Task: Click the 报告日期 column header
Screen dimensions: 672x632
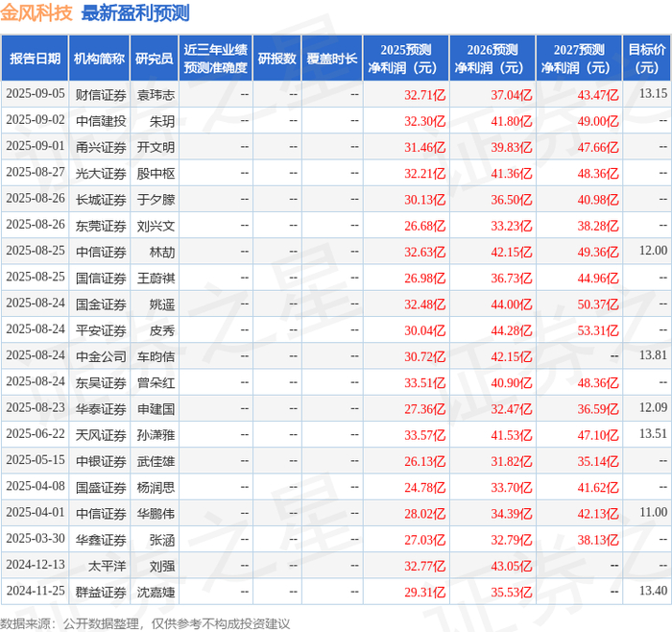Action: [35, 59]
